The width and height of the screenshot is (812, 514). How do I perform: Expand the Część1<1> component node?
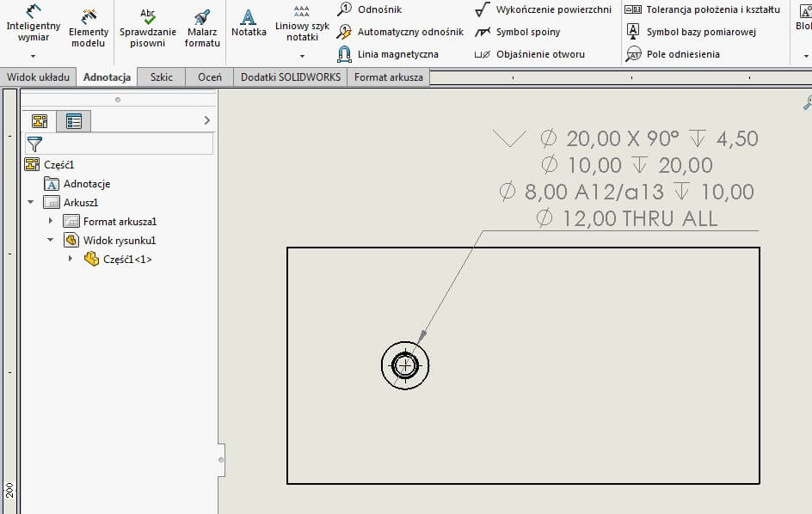[71, 259]
